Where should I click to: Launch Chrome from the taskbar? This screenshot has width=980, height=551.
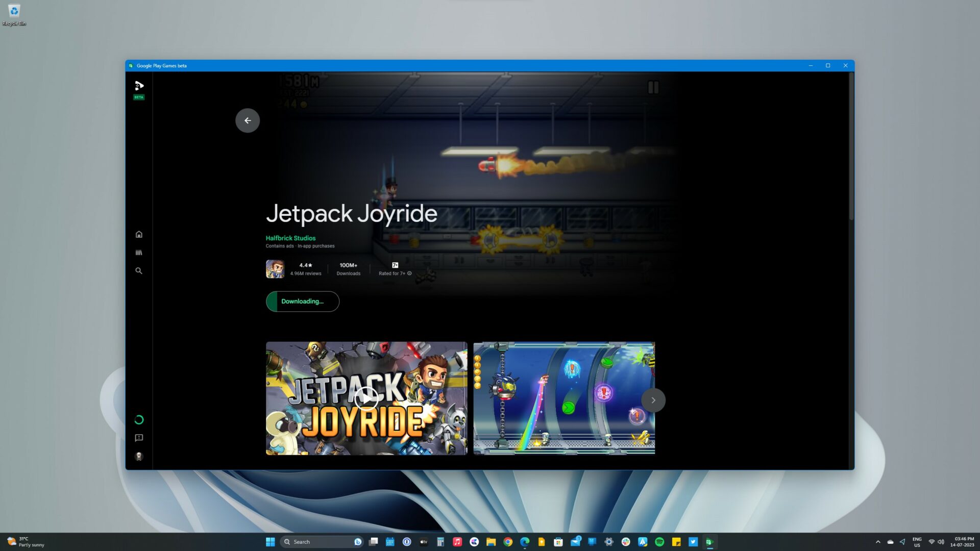click(508, 542)
